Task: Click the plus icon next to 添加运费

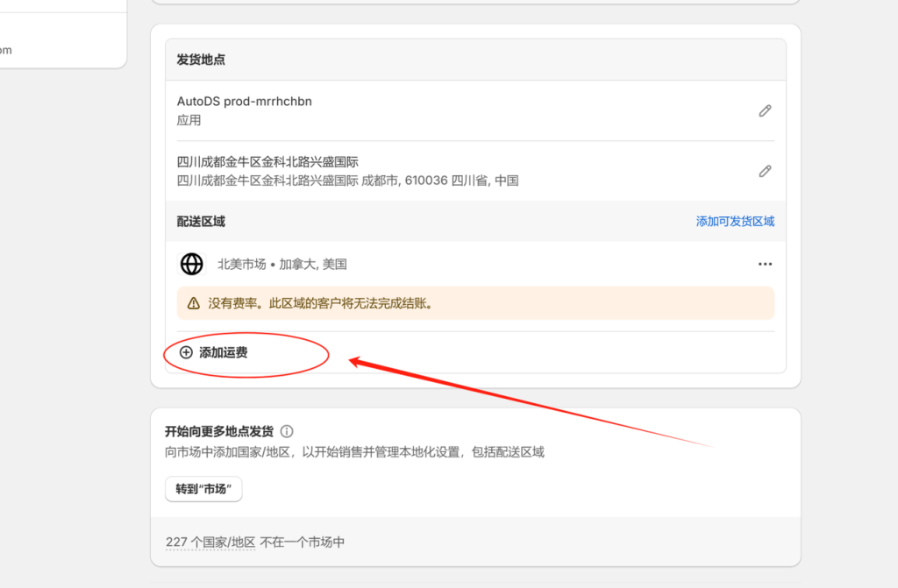Action: click(x=185, y=352)
